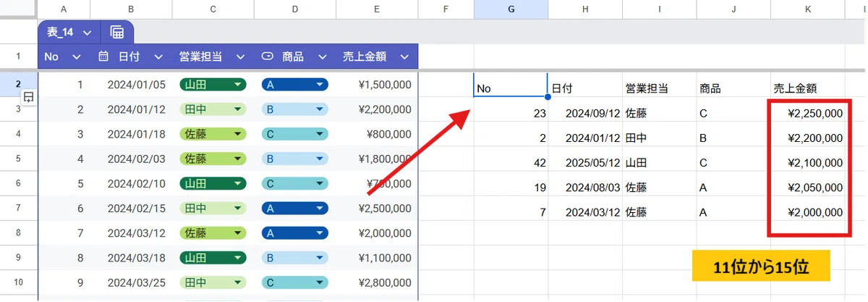Select column E header
The image size is (868, 302).
[377, 9]
